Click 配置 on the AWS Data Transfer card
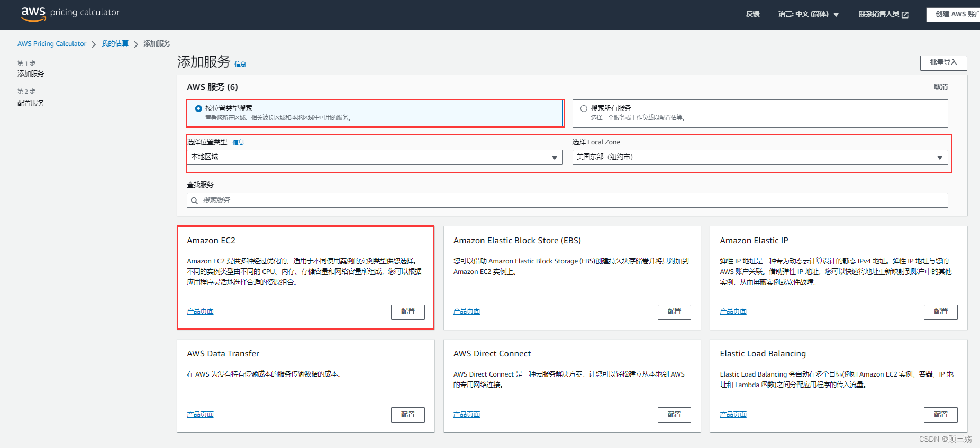 point(408,415)
